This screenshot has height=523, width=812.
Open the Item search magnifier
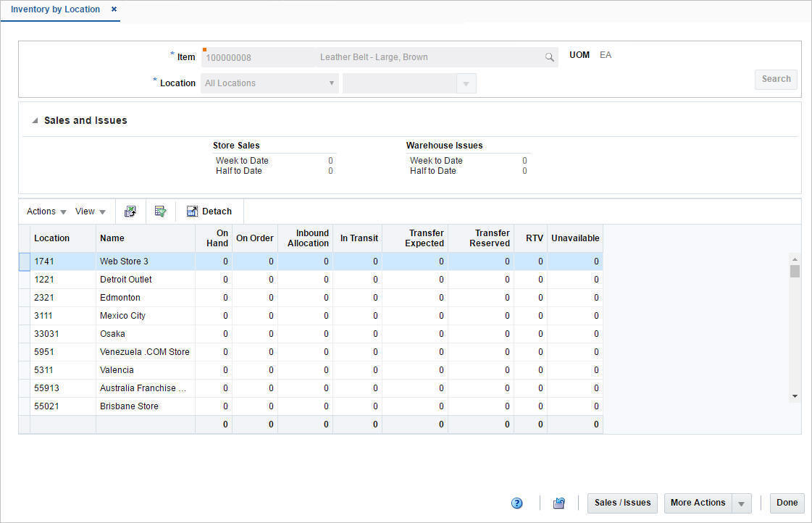coord(549,57)
